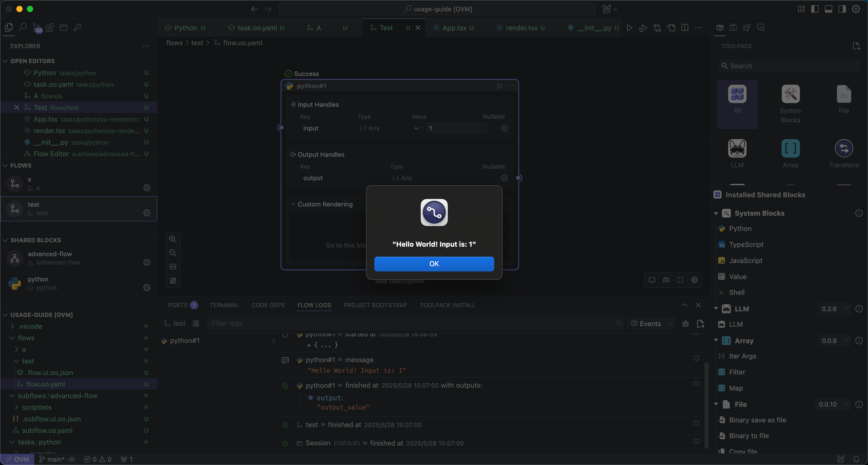The image size is (868, 465).
Task: Open the App.tsx editor tab
Action: point(454,28)
